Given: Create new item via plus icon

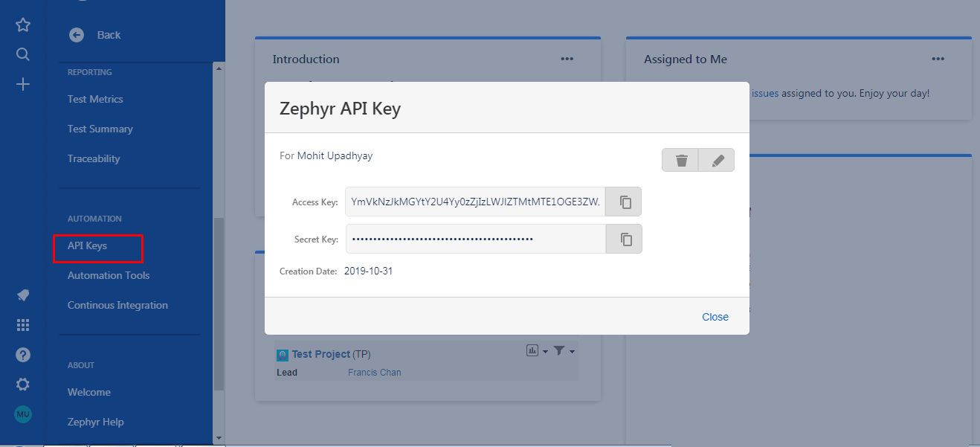Looking at the screenshot, I should click(x=22, y=83).
